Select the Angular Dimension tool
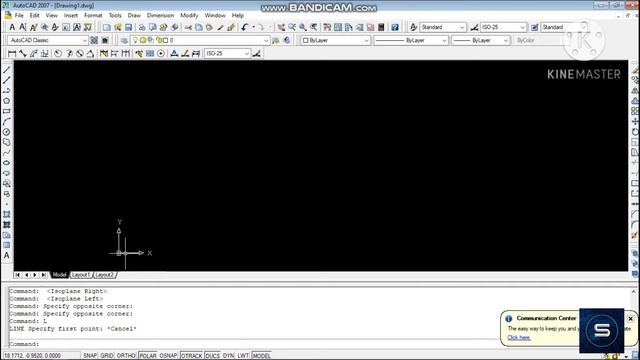Image resolution: width=640 pixels, height=360 pixels. coord(90,53)
